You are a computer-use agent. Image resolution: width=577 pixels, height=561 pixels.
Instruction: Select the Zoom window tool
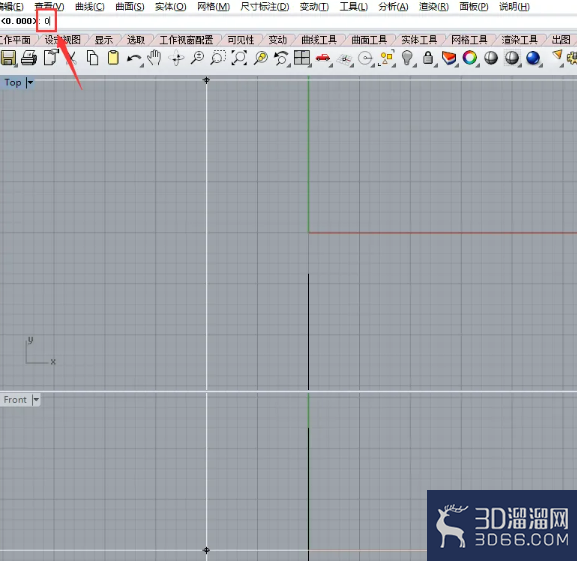(x=218, y=58)
